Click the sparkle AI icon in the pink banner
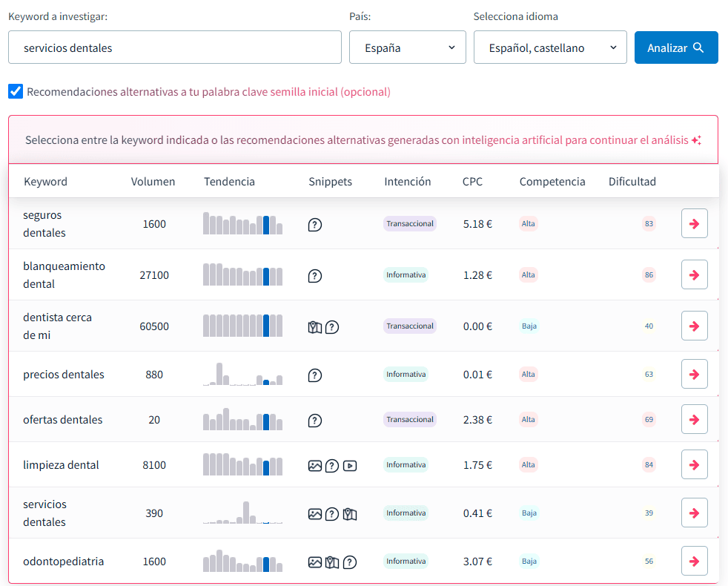The image size is (728, 586). point(695,140)
